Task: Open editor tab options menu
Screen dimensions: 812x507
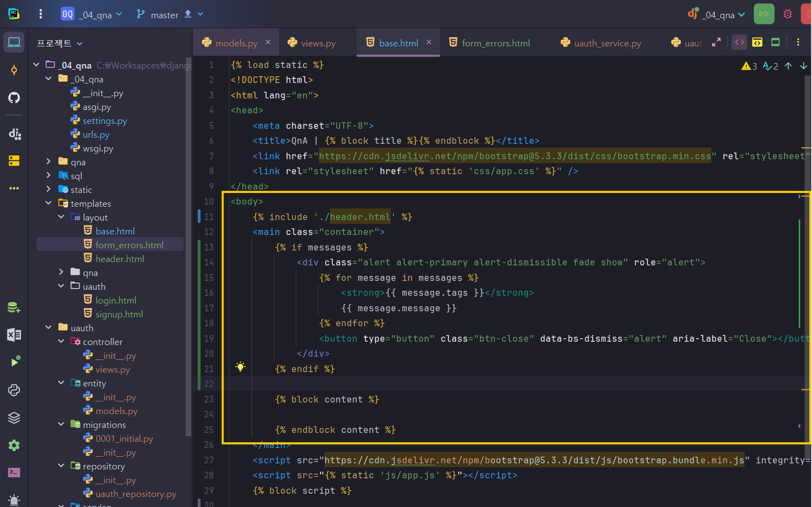Action: pyautogui.click(x=798, y=42)
